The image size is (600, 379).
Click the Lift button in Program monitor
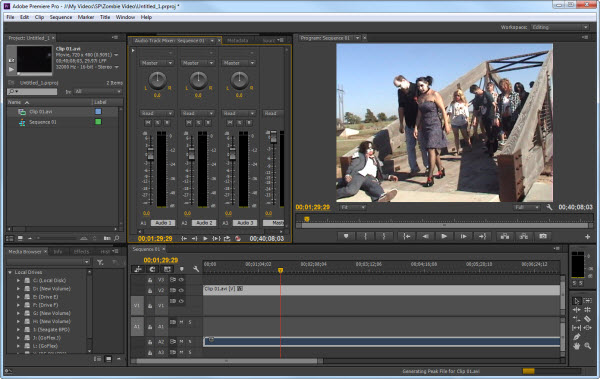click(x=505, y=237)
